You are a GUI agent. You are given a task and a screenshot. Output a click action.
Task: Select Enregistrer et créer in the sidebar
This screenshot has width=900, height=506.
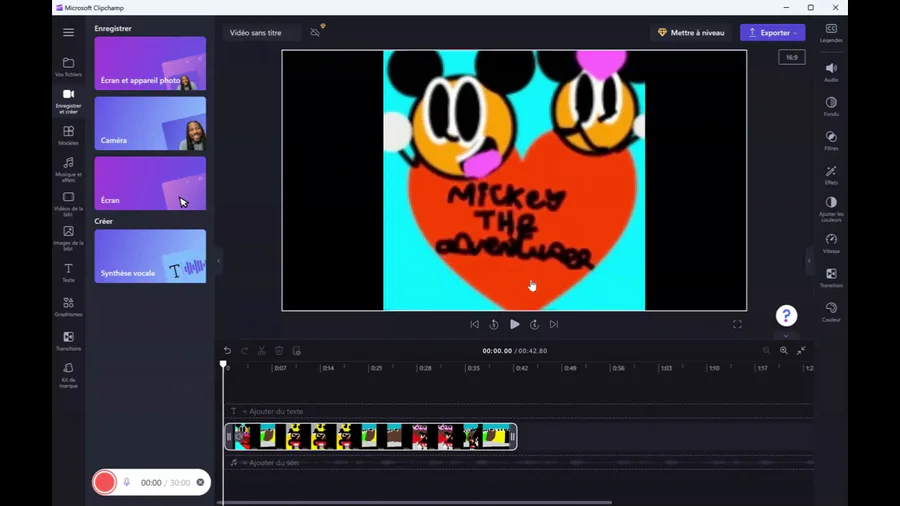68,101
